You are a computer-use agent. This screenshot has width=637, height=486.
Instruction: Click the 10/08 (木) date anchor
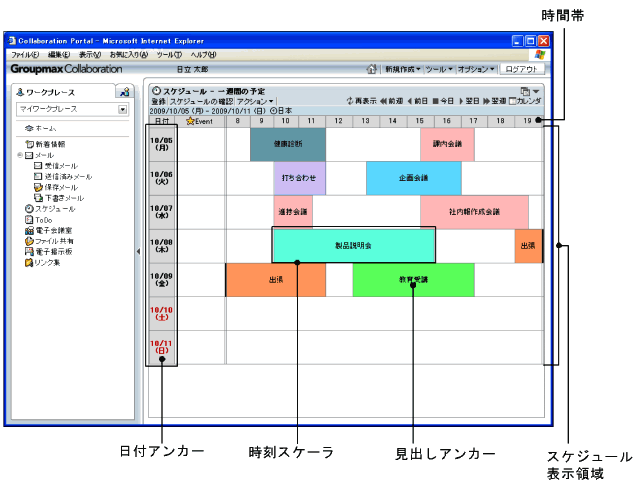(x=161, y=245)
